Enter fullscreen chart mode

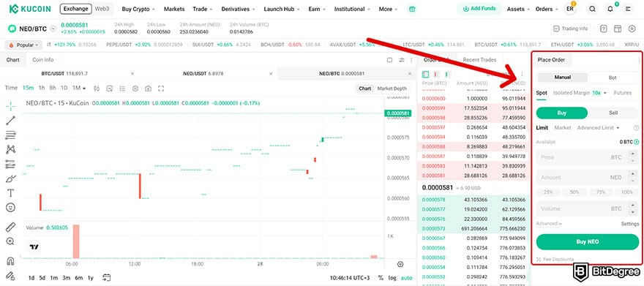pos(161,89)
